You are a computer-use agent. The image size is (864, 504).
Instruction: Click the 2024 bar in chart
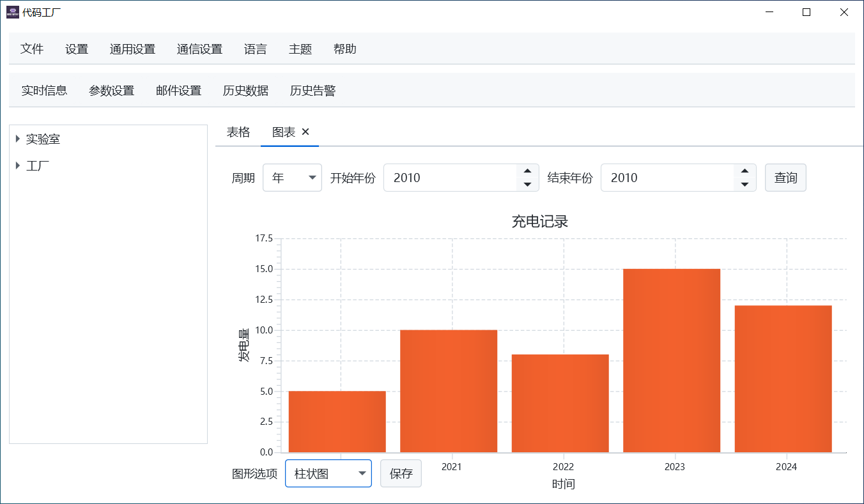[x=783, y=379]
